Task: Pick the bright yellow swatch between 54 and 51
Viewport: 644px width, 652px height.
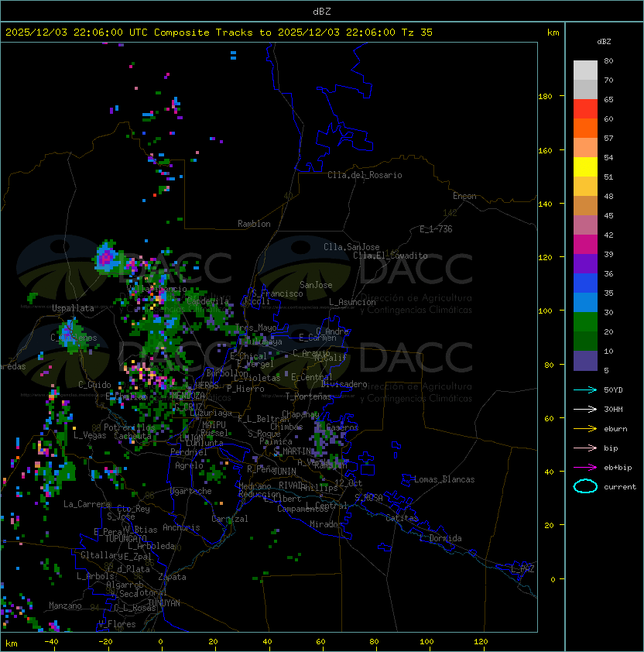Action: tap(585, 166)
